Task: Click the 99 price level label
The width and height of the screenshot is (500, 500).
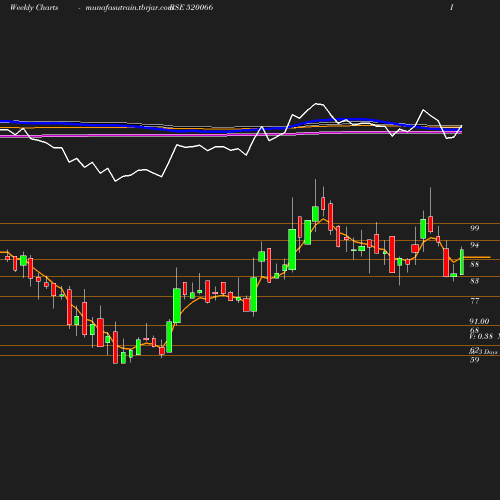Action: [x=474, y=228]
